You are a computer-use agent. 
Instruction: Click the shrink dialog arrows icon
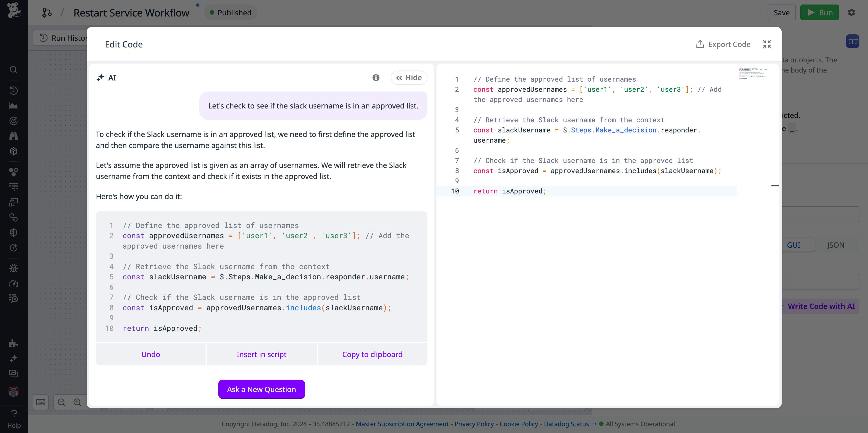(767, 44)
